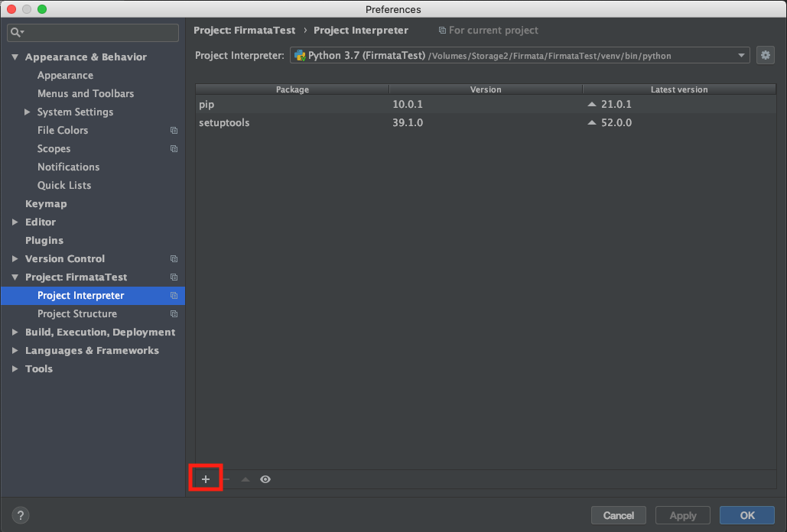Sort by the Latest version column header
This screenshot has width=787, height=532.
(x=679, y=89)
